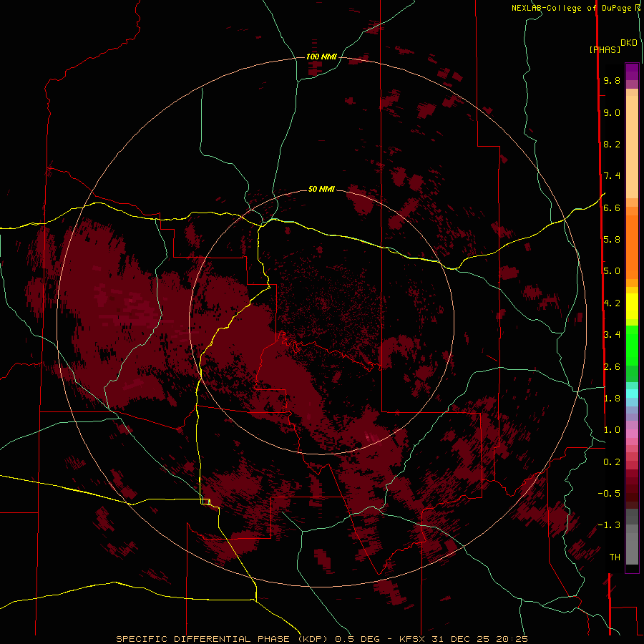
Task: Pick the cyan segment of the color bar
Action: pos(632,394)
